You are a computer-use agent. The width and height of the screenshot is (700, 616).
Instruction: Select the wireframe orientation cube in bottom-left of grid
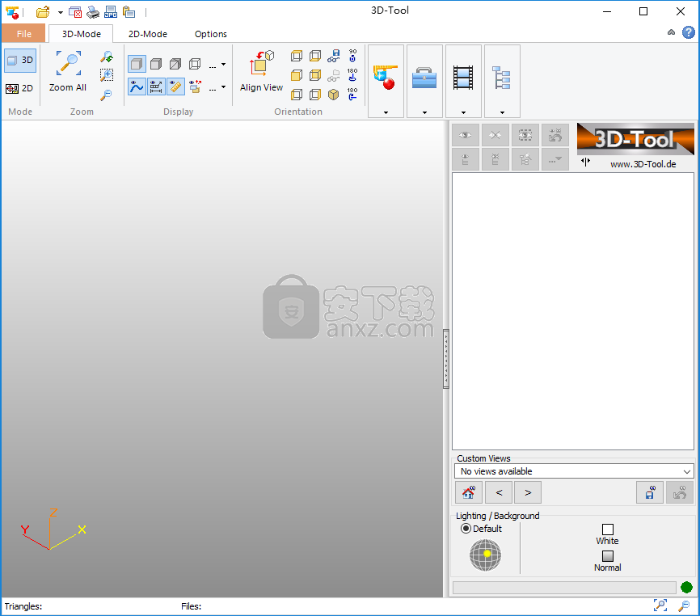[x=297, y=95]
